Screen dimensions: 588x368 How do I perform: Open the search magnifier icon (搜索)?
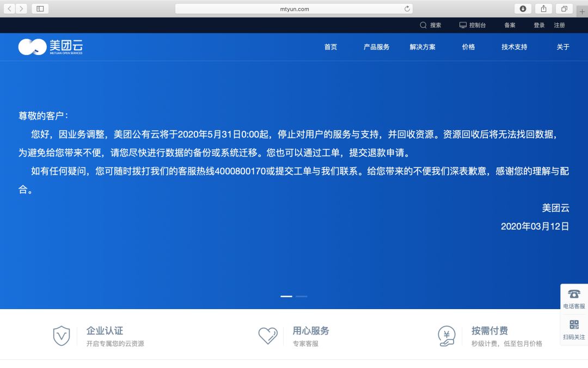click(x=423, y=25)
